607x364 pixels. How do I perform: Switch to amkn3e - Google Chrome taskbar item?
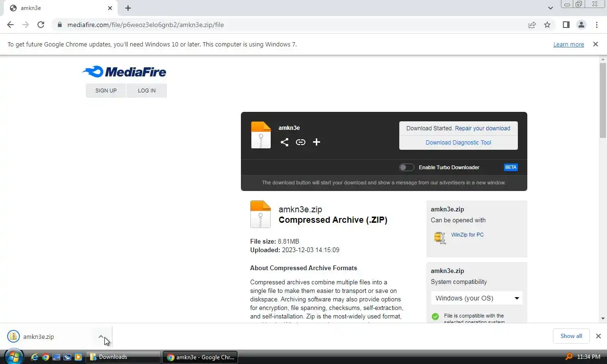200,357
